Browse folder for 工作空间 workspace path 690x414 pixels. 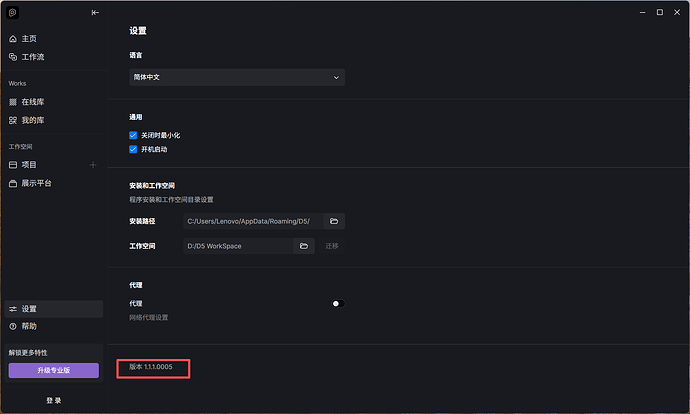pos(304,246)
